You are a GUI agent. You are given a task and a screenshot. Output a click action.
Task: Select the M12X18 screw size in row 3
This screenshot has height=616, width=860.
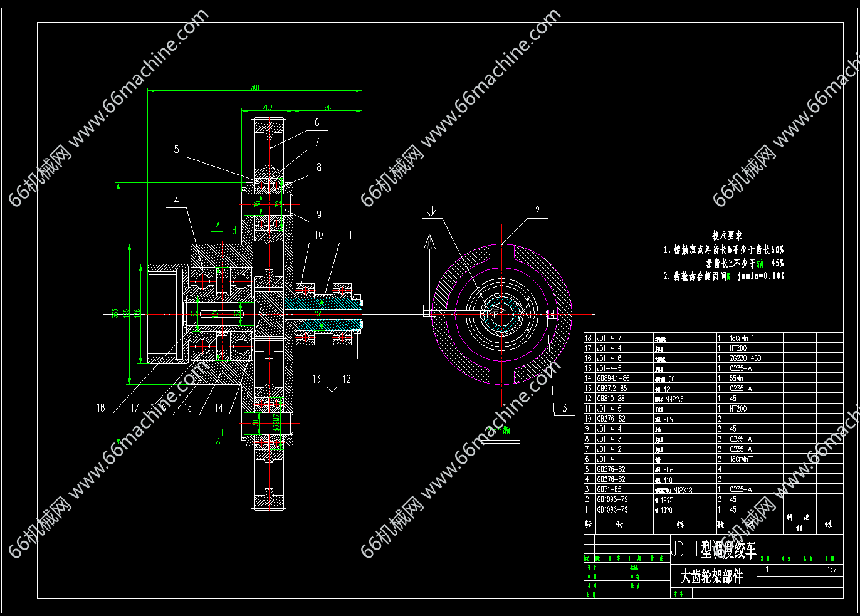[x=683, y=490]
